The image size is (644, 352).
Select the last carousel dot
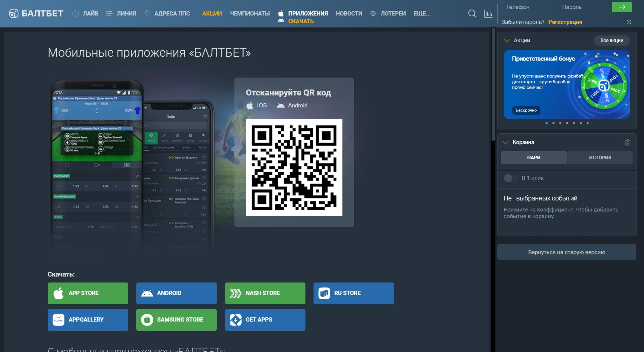pyautogui.click(x=588, y=123)
